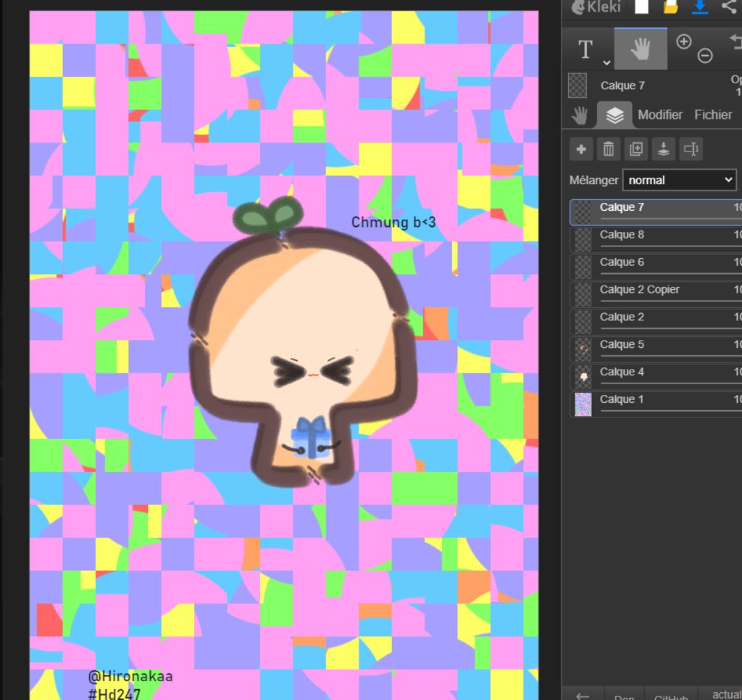The image size is (742, 700).
Task: Select the Calque 2 Copier layer
Action: 639,289
